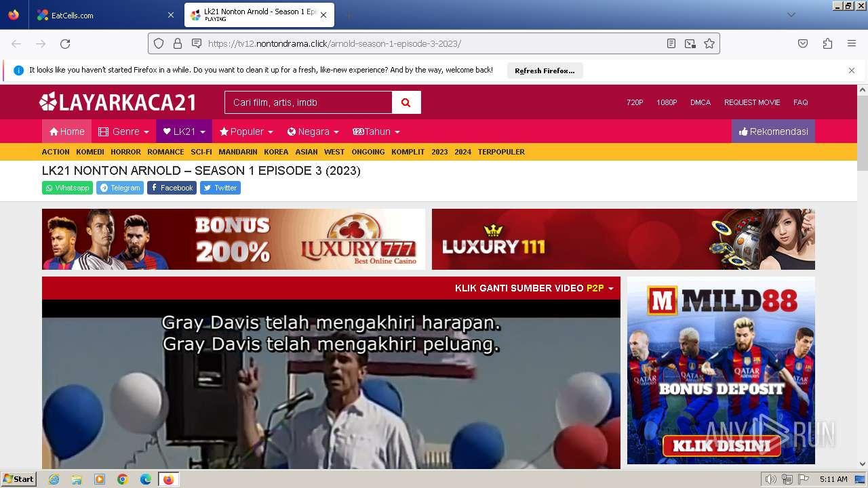The height and width of the screenshot is (488, 868).
Task: Click the Mild88 bonus deposit ad
Action: (721, 370)
